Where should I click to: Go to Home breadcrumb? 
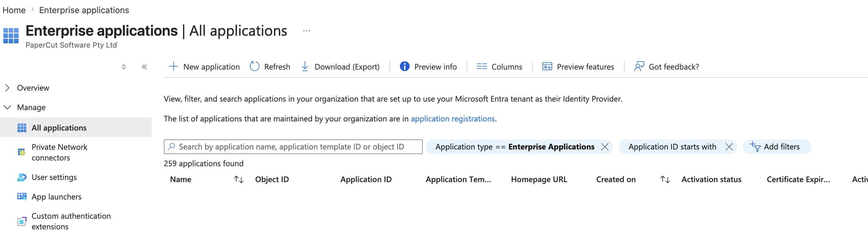pyautogui.click(x=14, y=10)
